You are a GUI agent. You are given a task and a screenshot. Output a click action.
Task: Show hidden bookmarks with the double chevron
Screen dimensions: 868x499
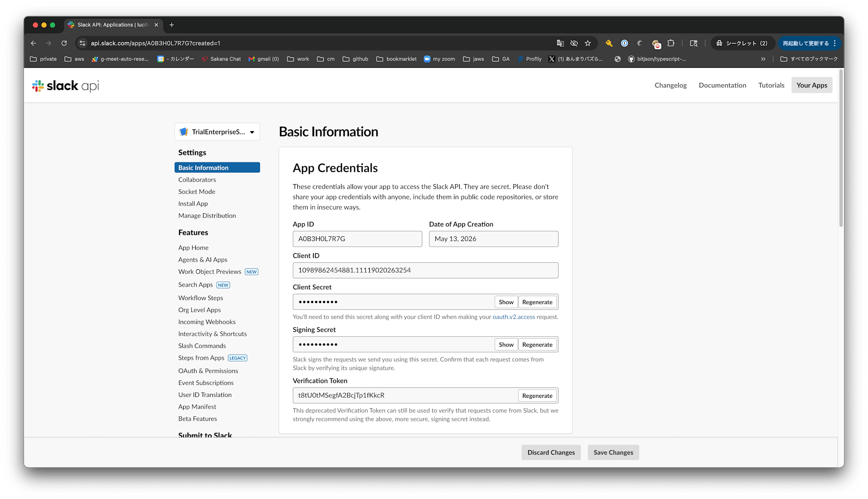763,59
